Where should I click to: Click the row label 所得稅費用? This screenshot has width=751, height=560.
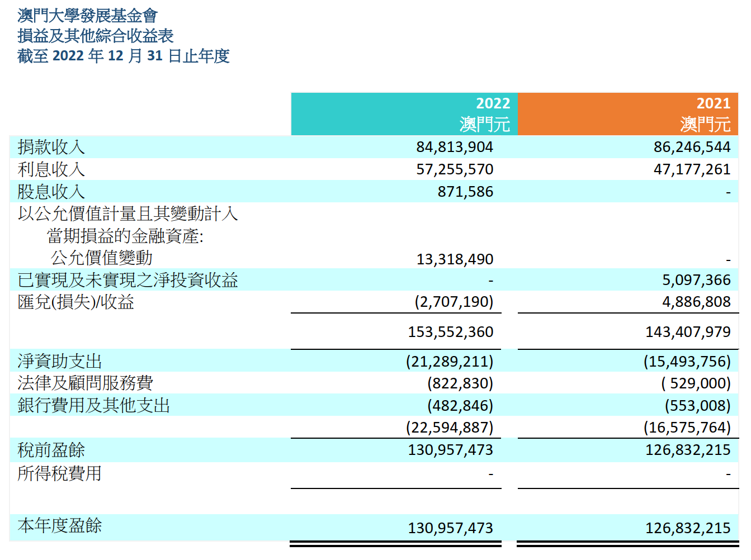(60, 473)
